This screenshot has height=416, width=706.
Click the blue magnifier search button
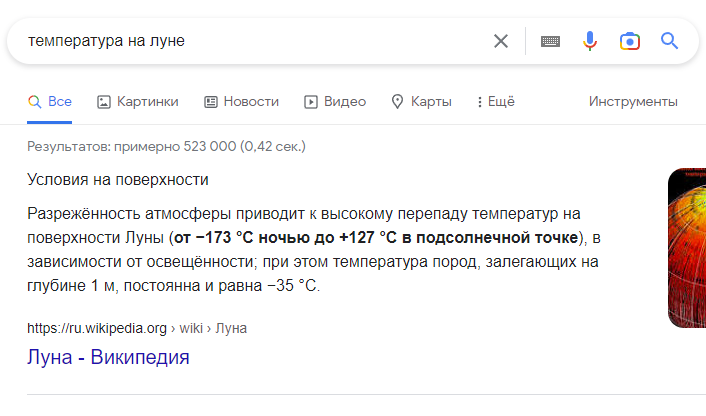tap(669, 41)
